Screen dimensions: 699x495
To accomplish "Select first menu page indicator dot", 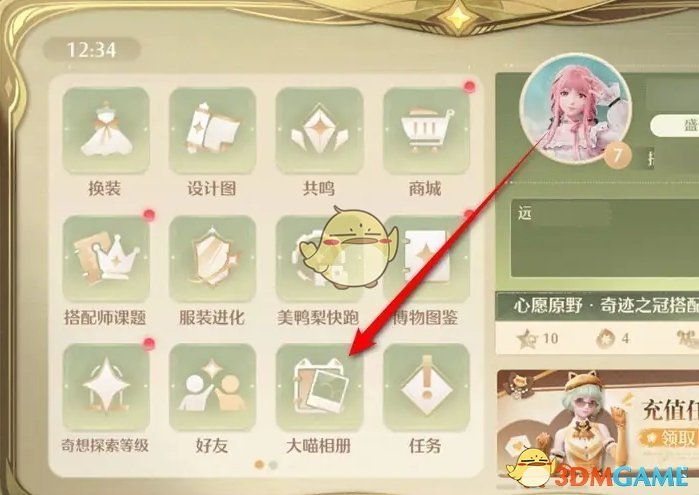I will [x=259, y=465].
